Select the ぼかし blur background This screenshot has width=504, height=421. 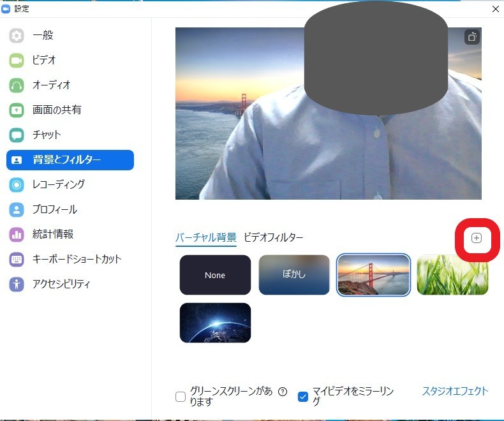pyautogui.click(x=294, y=275)
